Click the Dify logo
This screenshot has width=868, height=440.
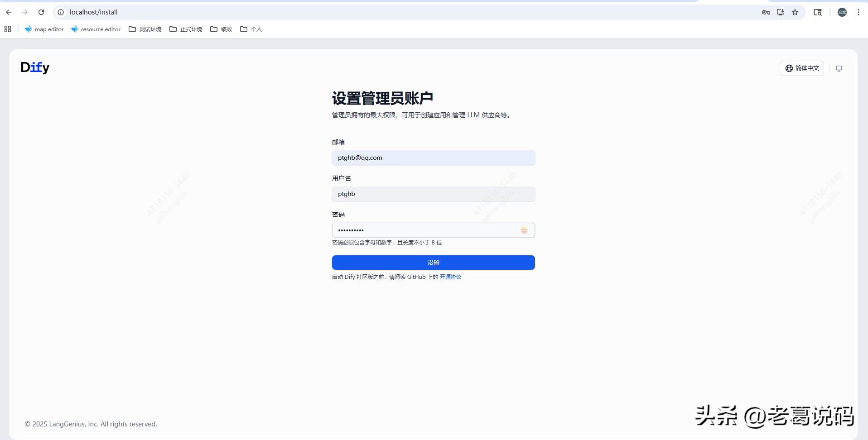point(35,67)
